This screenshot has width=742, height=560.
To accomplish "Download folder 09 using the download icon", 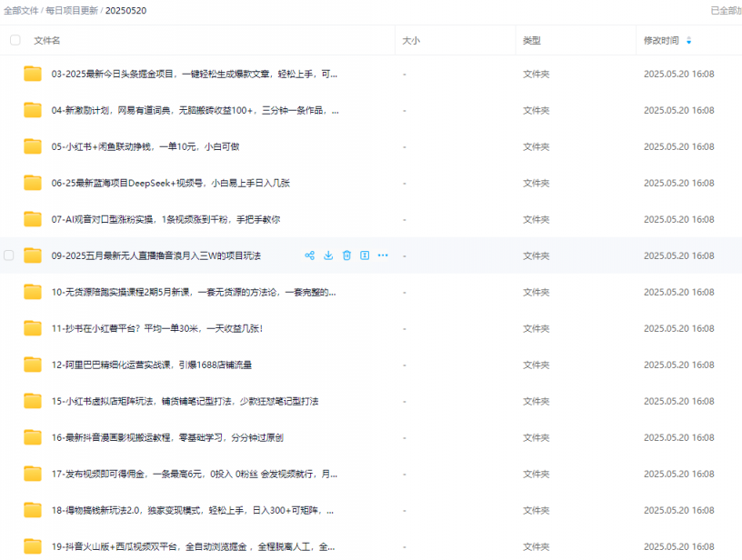I will [x=328, y=255].
